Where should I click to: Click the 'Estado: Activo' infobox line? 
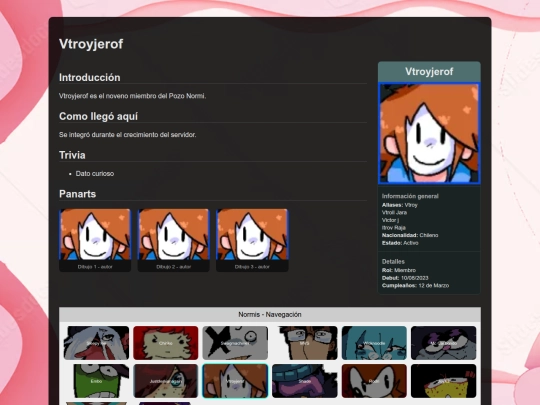click(x=400, y=243)
